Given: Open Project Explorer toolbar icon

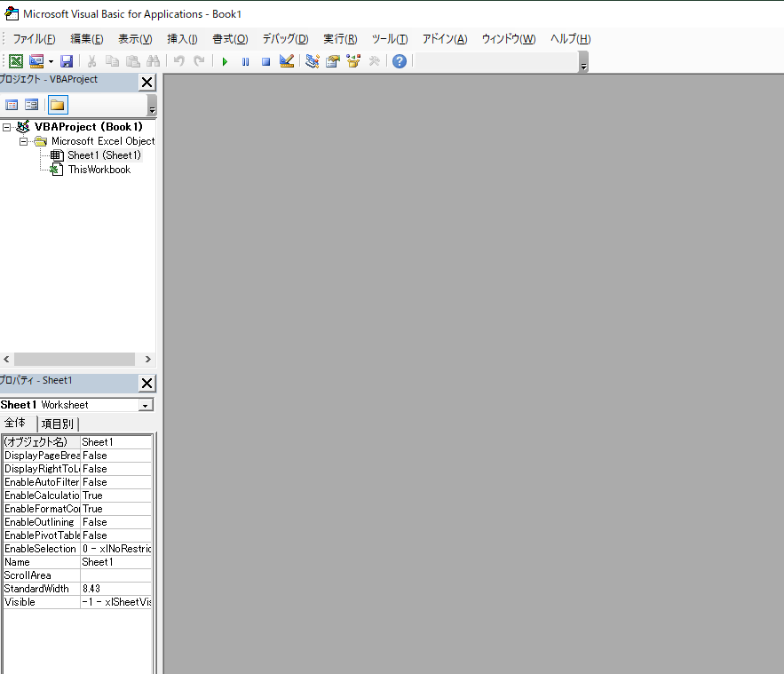Looking at the screenshot, I should coord(313,61).
